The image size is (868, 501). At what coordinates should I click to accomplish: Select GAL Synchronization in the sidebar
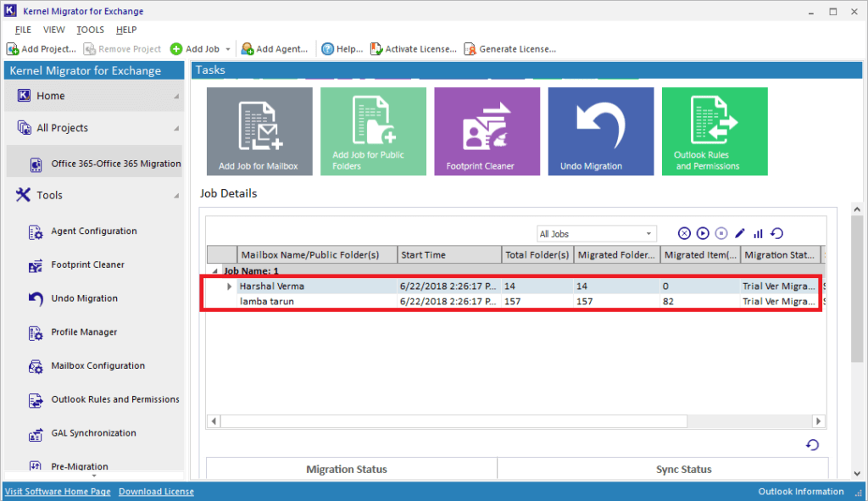93,433
